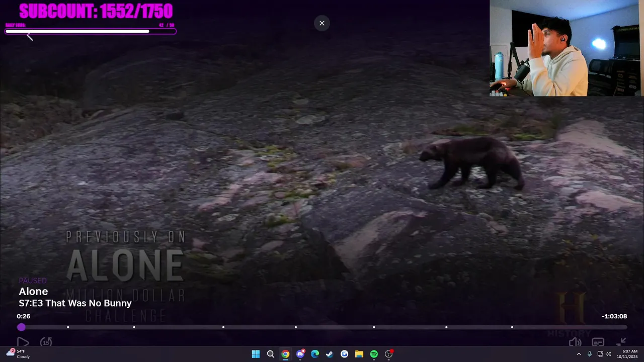Open Spotify from the taskbar
The height and width of the screenshot is (362, 644).
[374, 354]
